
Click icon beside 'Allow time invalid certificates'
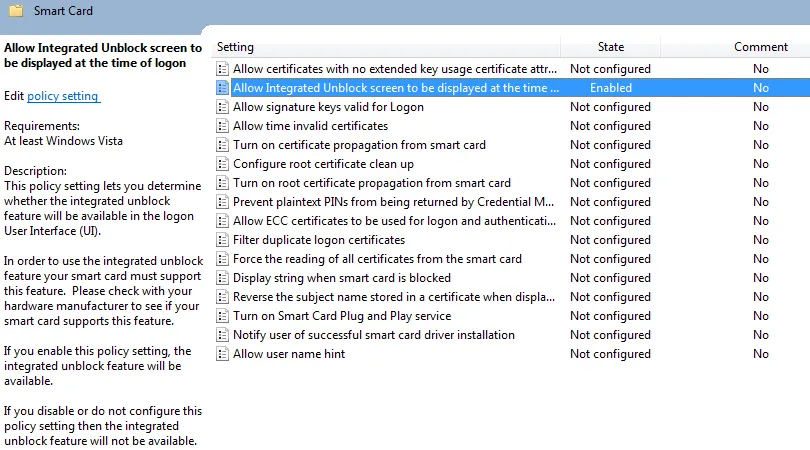point(222,126)
